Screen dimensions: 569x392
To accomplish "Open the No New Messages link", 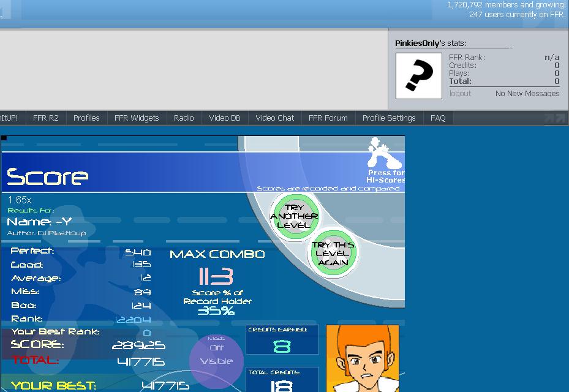I will point(527,93).
